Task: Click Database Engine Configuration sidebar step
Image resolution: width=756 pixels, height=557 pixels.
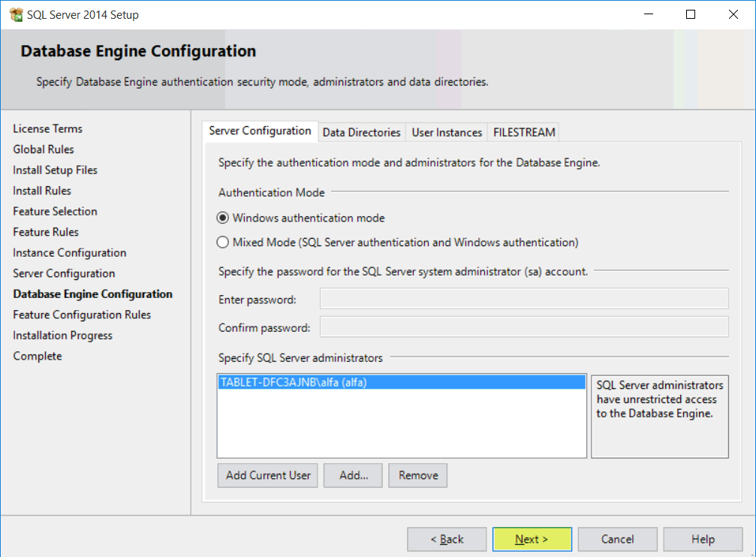Action: point(92,294)
